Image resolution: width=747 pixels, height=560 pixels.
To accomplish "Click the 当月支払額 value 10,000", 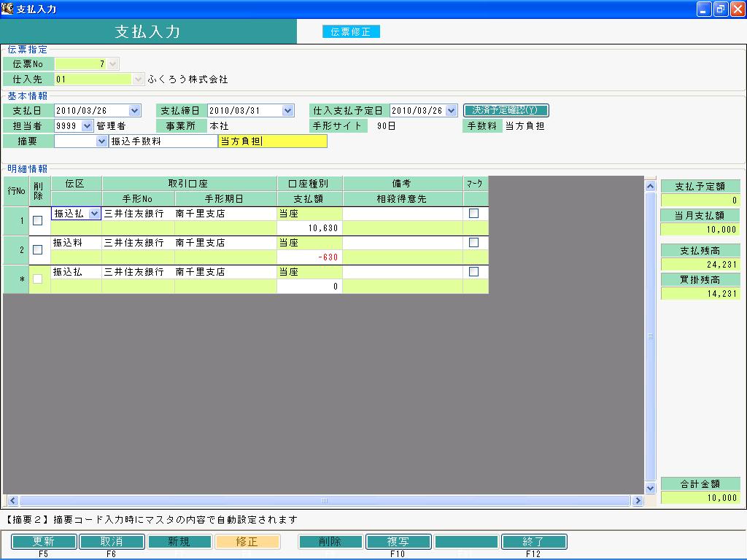I will pos(700,229).
